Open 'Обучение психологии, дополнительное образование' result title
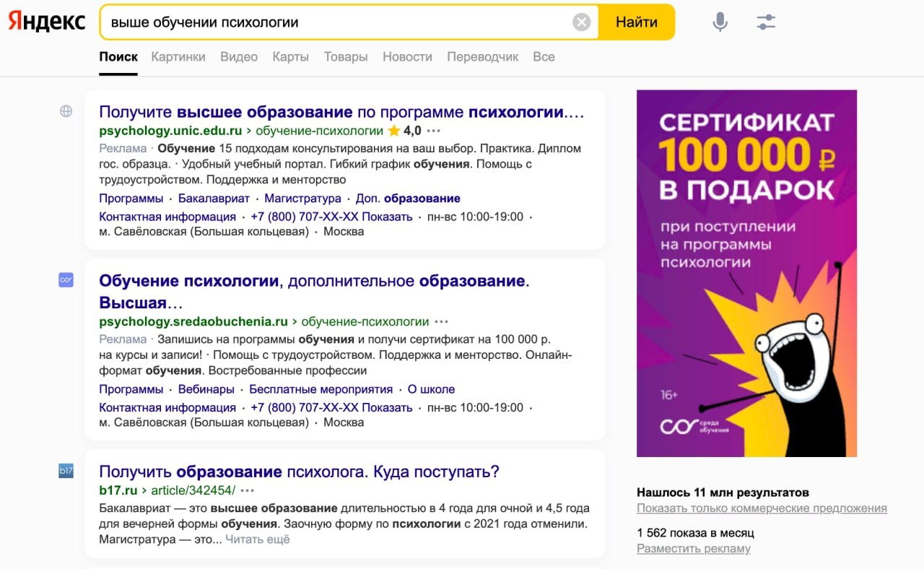924x569 pixels. [314, 291]
